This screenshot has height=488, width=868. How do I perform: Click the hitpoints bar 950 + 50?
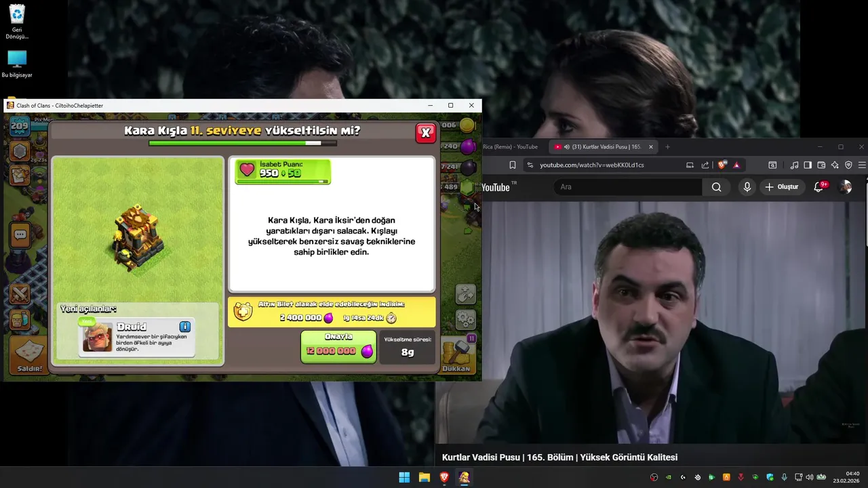point(283,171)
